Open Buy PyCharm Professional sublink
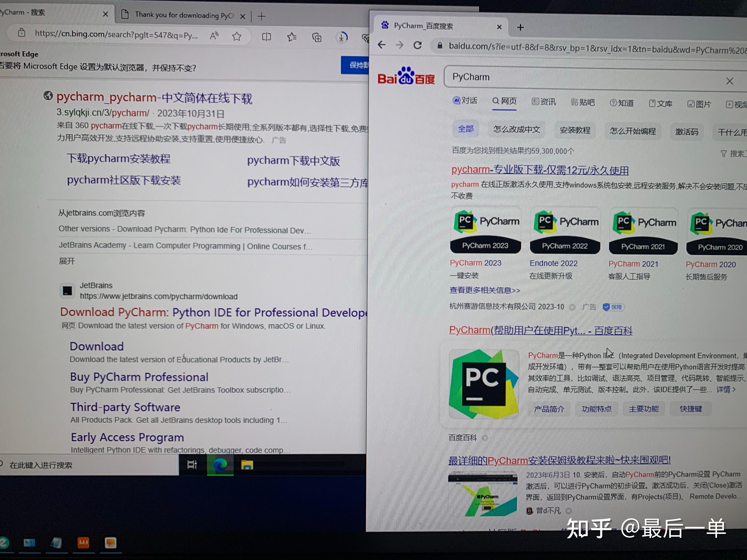 click(139, 377)
